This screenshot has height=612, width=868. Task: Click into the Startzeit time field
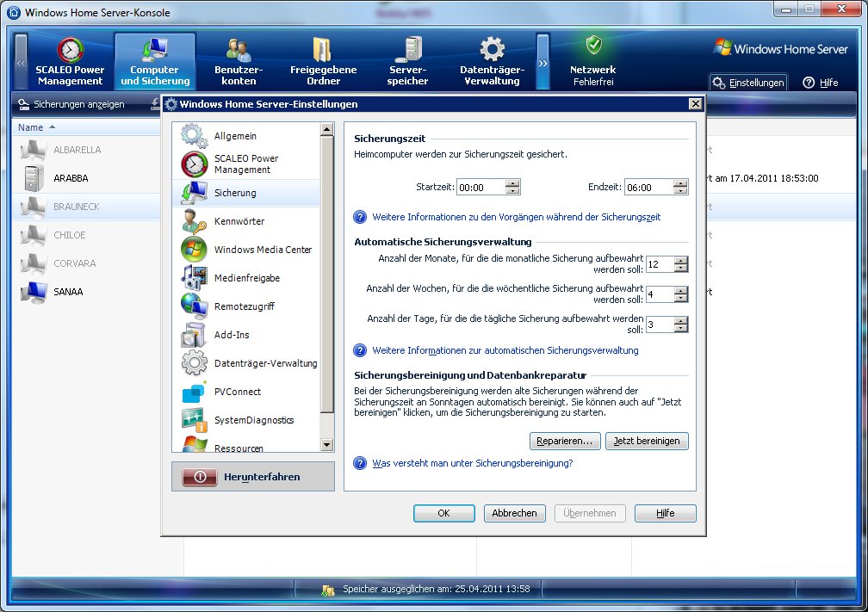(480, 187)
